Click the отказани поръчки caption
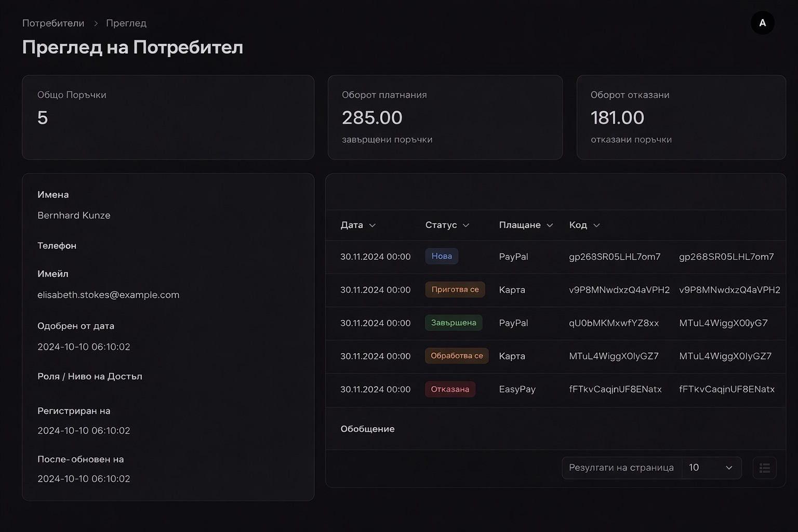This screenshot has height=532, width=798. [631, 140]
